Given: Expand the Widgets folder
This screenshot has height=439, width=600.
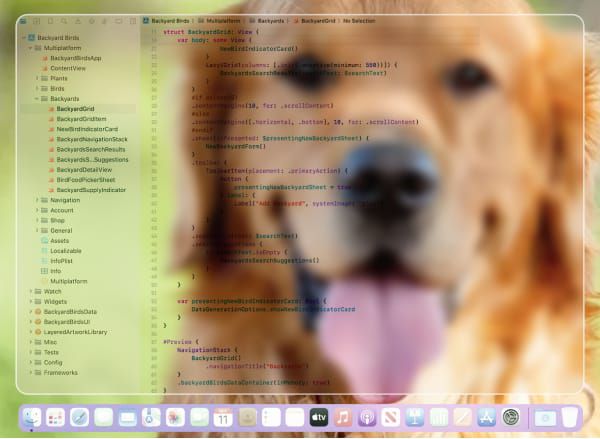Looking at the screenshot, I should pos(31,302).
